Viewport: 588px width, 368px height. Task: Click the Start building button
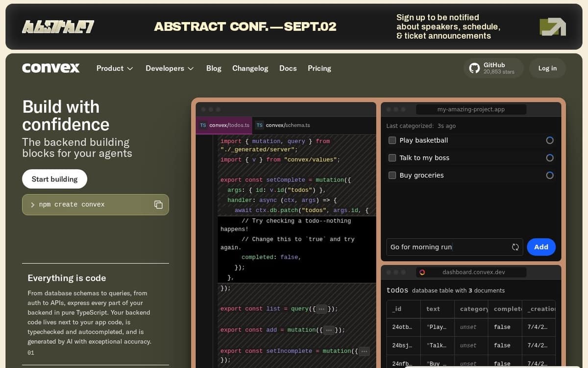point(54,179)
